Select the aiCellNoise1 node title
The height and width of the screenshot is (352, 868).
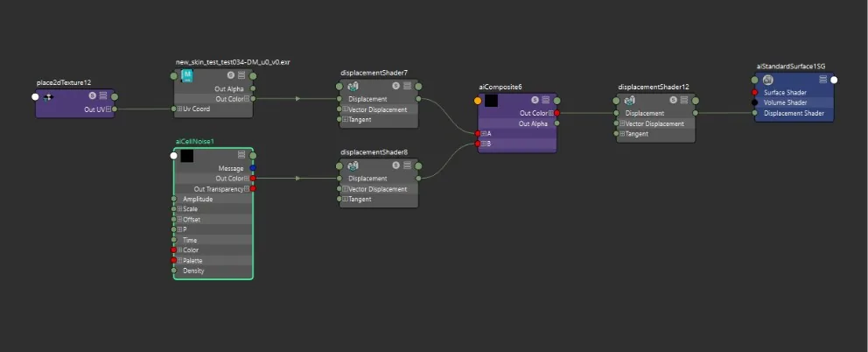[195, 141]
